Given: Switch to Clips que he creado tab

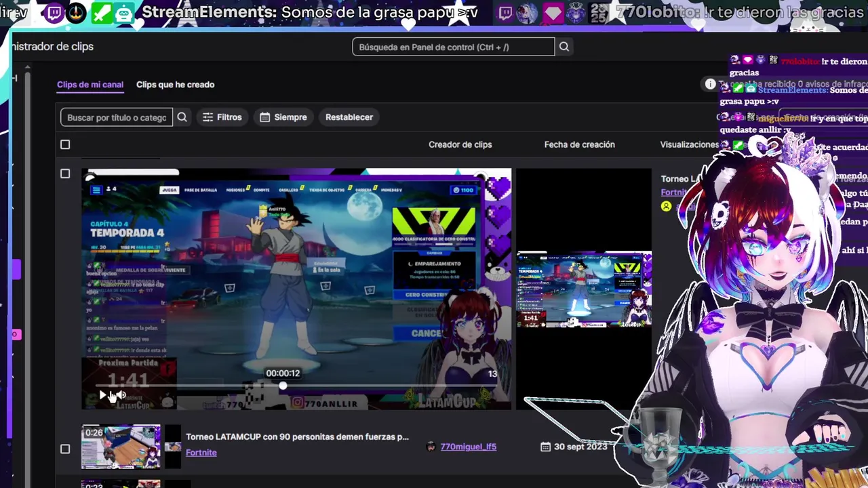Looking at the screenshot, I should pyautogui.click(x=175, y=85).
